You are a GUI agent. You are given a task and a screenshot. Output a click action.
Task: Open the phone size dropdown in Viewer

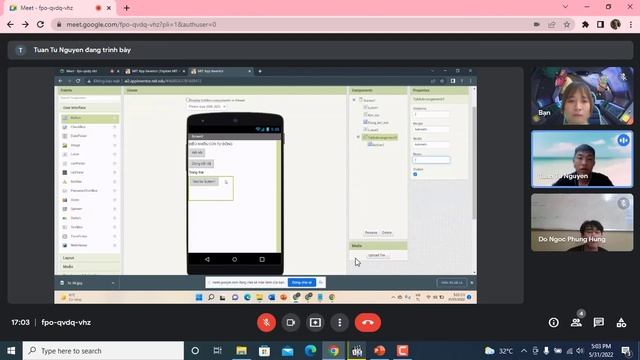click(207, 107)
